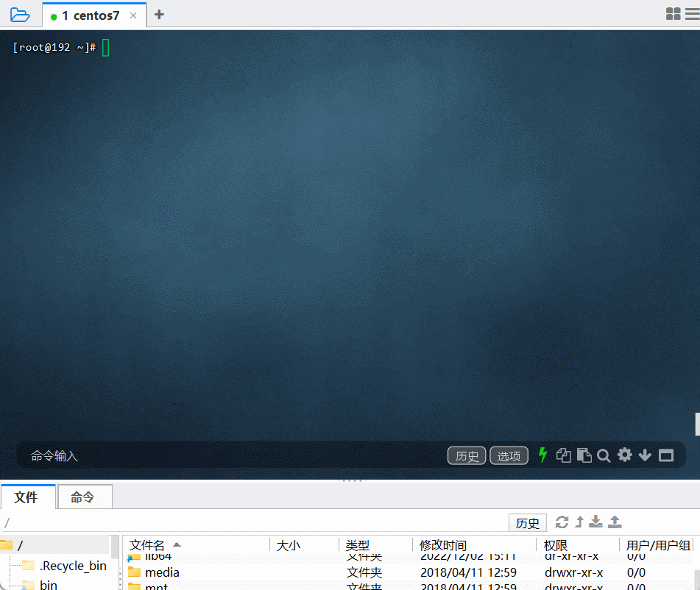Screen dimensions: 700x590
Task: Switch to the centos7 session tab
Action: tap(91, 15)
